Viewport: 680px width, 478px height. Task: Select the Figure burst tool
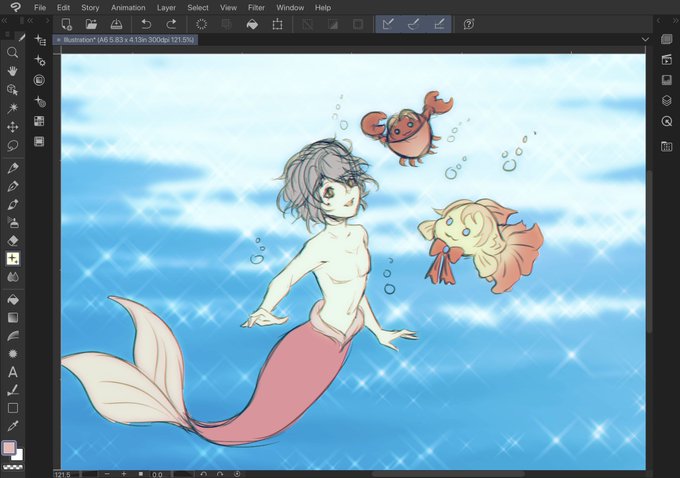click(13, 354)
